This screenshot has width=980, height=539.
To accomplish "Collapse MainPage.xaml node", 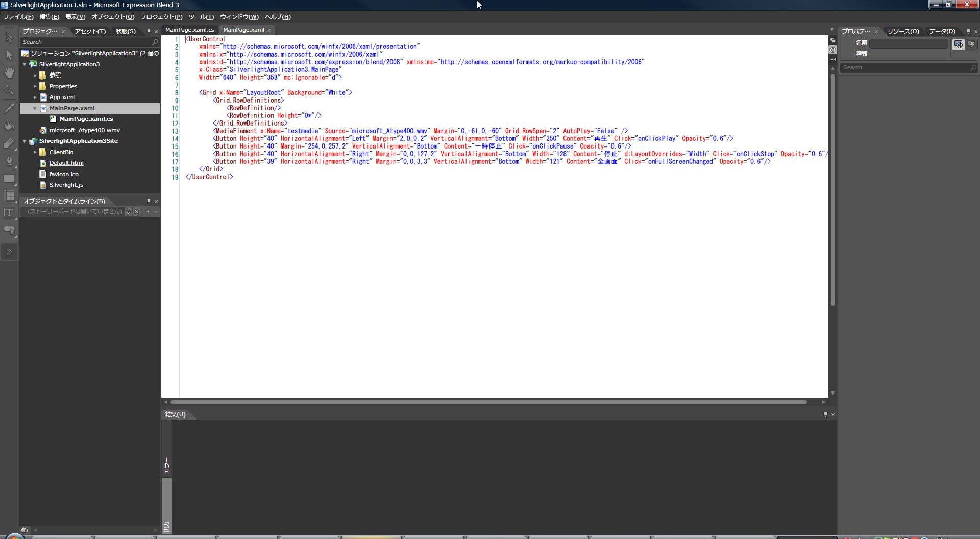I will 35,108.
